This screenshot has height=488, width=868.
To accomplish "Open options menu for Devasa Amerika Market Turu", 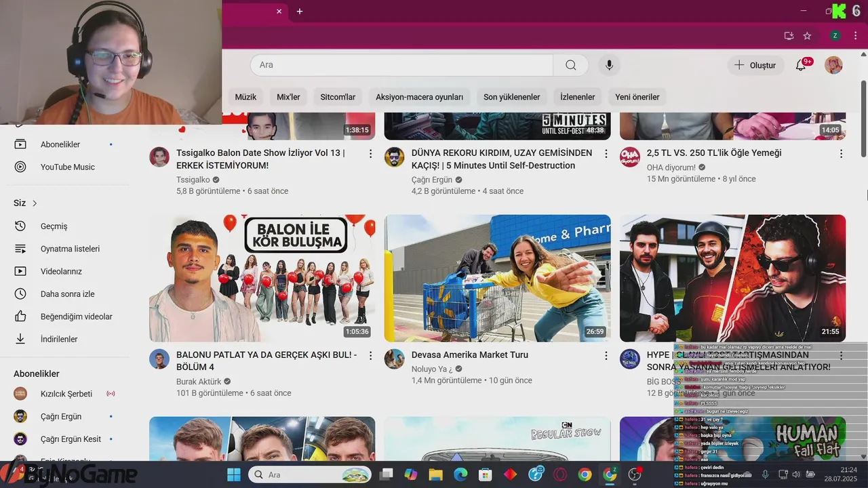I will click(x=606, y=356).
